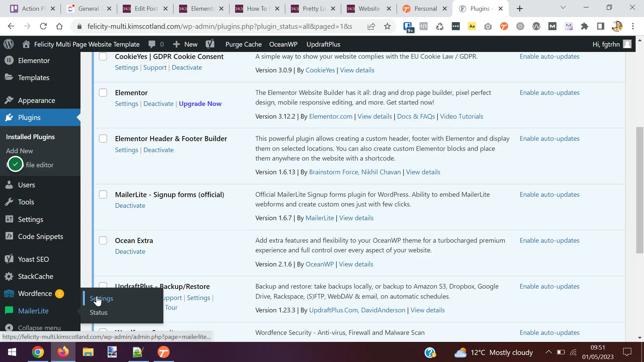The image size is (644, 362).
Task: Enable auto-updates for MailerLite plugin
Action: 549,194
